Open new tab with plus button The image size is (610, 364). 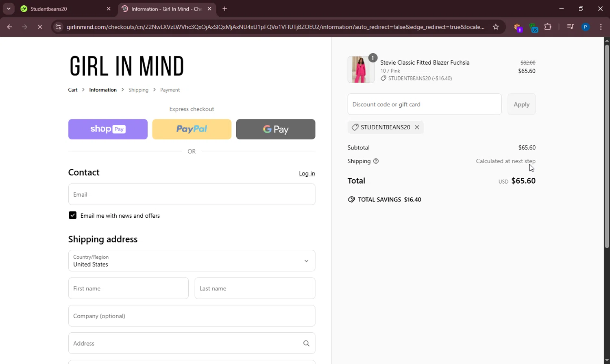click(224, 9)
